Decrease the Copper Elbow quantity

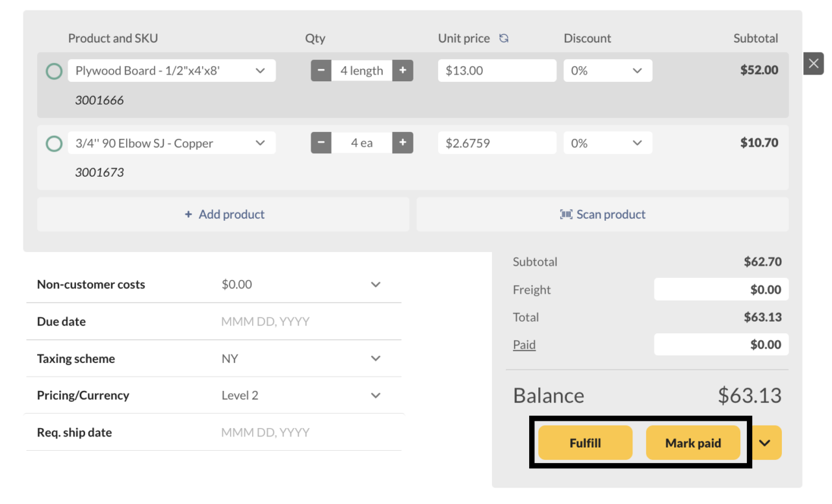click(x=320, y=143)
